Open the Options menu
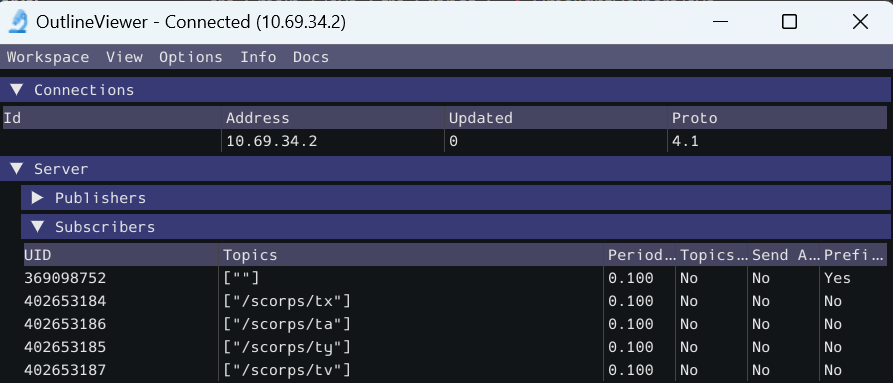 coord(191,57)
